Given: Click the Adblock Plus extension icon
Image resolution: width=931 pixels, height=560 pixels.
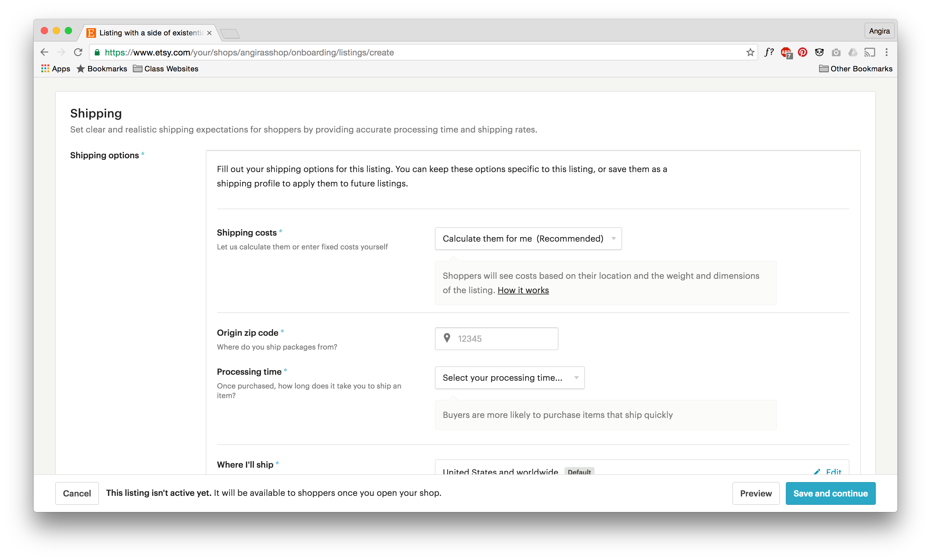Looking at the screenshot, I should point(786,52).
